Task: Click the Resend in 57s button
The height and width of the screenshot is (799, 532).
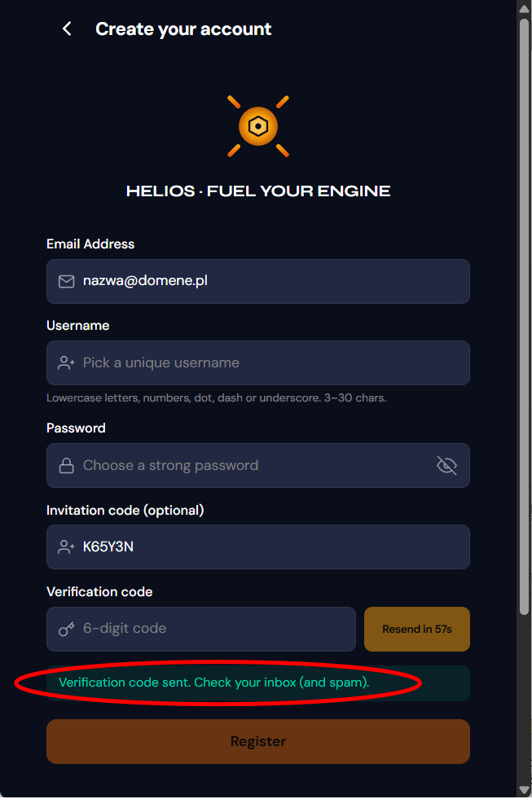Action: pyautogui.click(x=417, y=629)
